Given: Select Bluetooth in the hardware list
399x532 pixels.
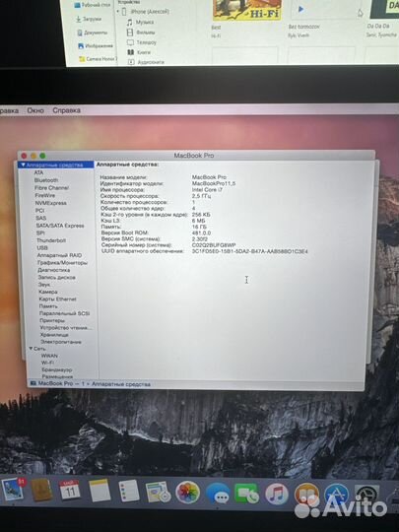Looking at the screenshot, I should click(46, 180).
